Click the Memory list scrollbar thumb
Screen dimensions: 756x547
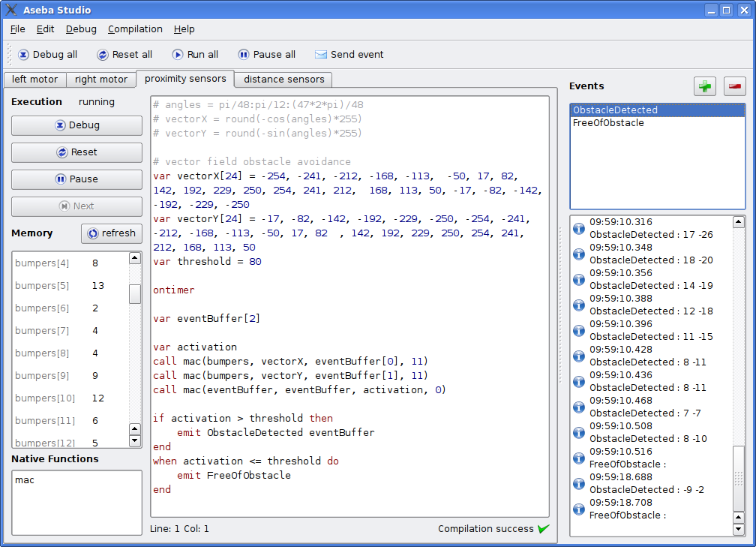pyautogui.click(x=135, y=294)
